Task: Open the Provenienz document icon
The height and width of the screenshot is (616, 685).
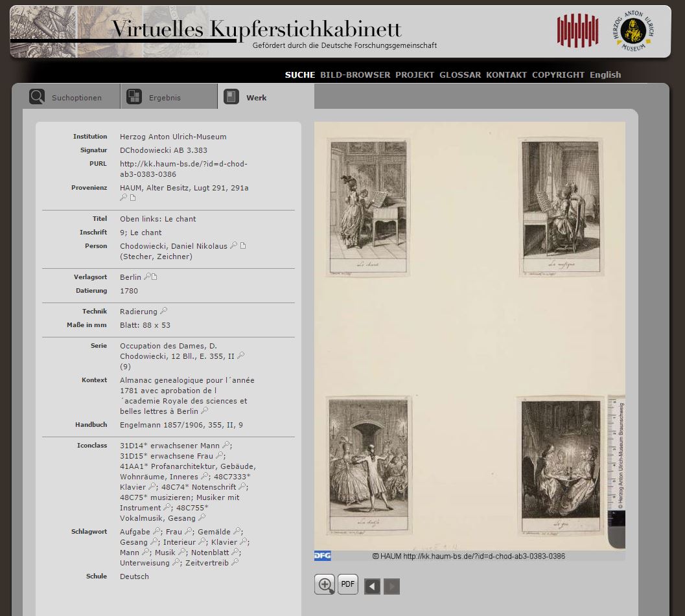Action: pyautogui.click(x=133, y=198)
